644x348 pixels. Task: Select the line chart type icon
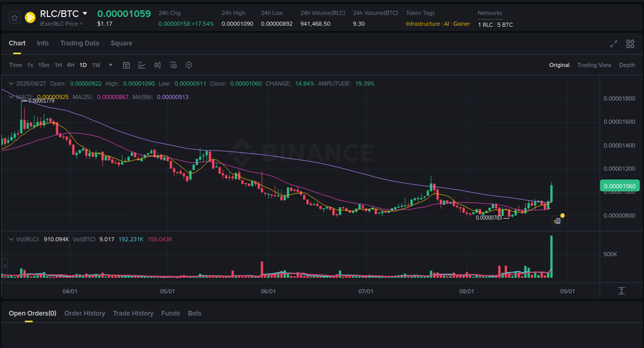[x=142, y=65]
